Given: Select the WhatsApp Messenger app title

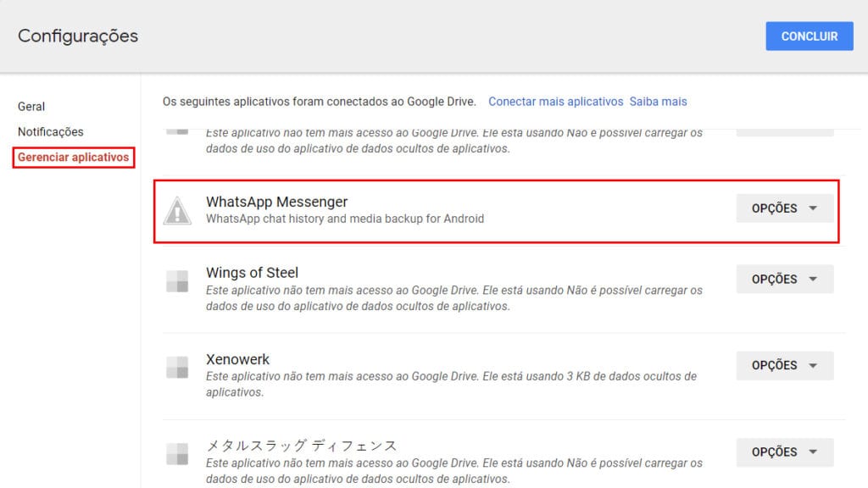Looking at the screenshot, I should pyautogui.click(x=277, y=202).
